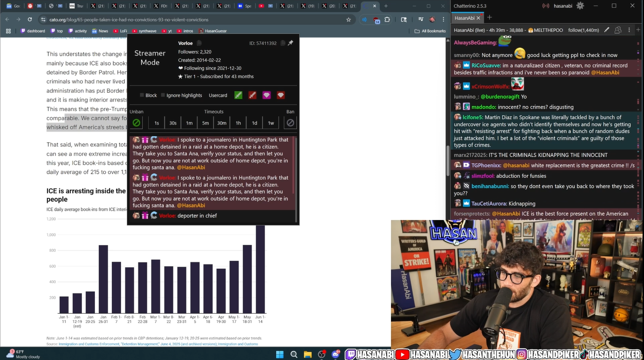The height and width of the screenshot is (360, 644).
Task: Open the intros bookmark
Action: (x=184, y=31)
